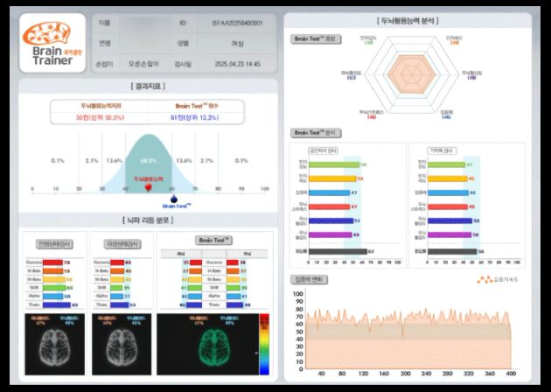Click the green SMR bar in first rhythm chart
The height and width of the screenshot is (392, 551).
point(54,288)
